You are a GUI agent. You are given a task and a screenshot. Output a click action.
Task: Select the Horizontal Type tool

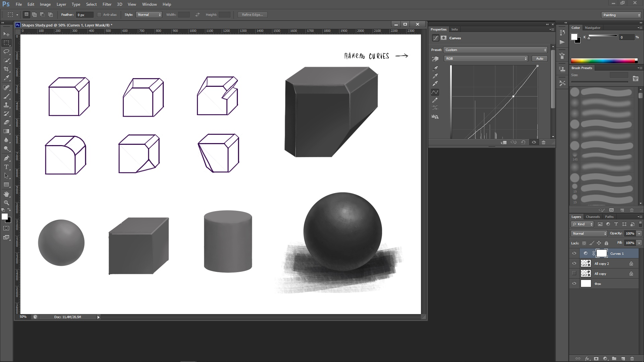tap(6, 167)
